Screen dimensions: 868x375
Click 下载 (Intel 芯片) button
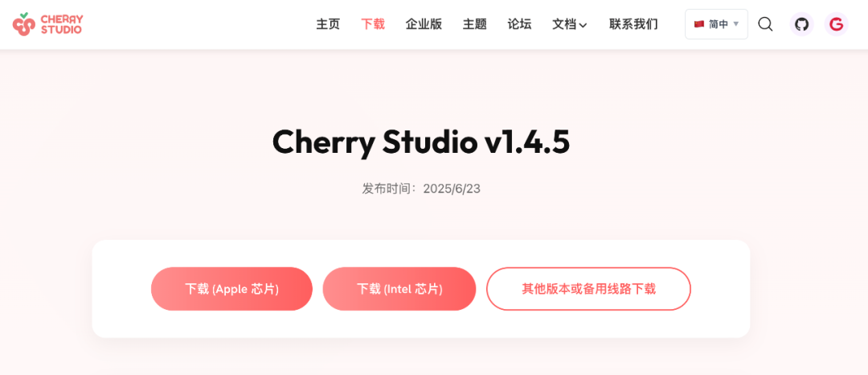[399, 289]
